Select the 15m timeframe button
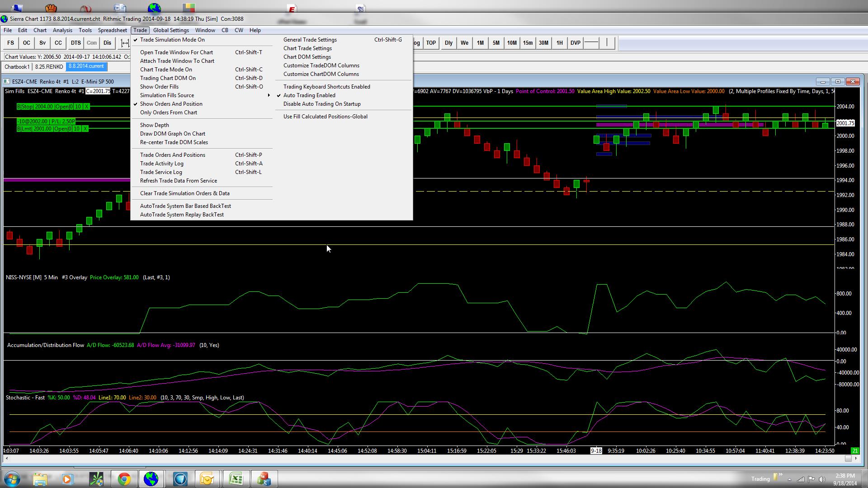868x488 pixels. [x=528, y=43]
